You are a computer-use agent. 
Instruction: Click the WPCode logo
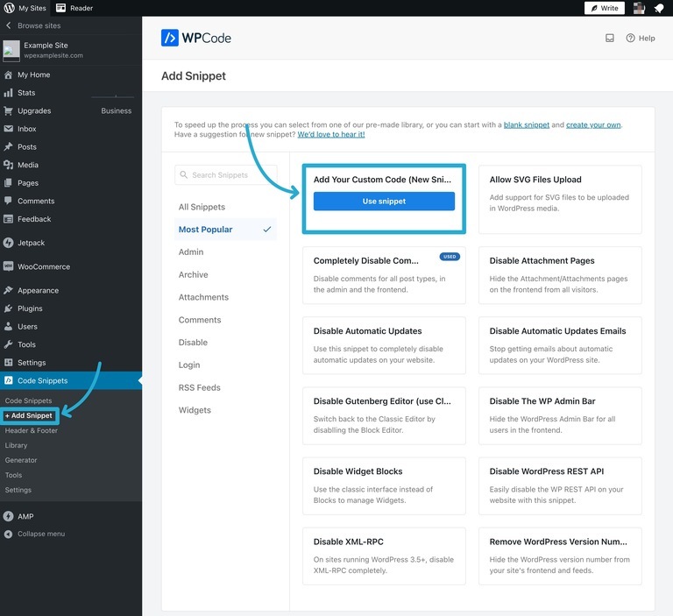[x=196, y=38]
